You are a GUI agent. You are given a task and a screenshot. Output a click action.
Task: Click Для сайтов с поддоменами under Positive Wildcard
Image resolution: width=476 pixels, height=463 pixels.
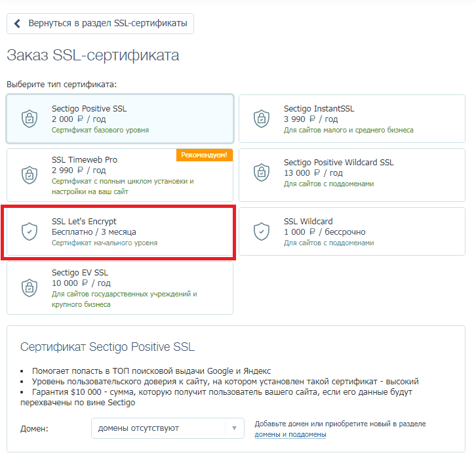click(328, 184)
